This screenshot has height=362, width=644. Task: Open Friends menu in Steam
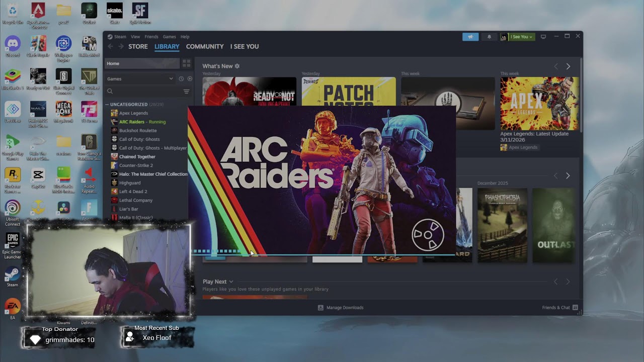pyautogui.click(x=151, y=37)
